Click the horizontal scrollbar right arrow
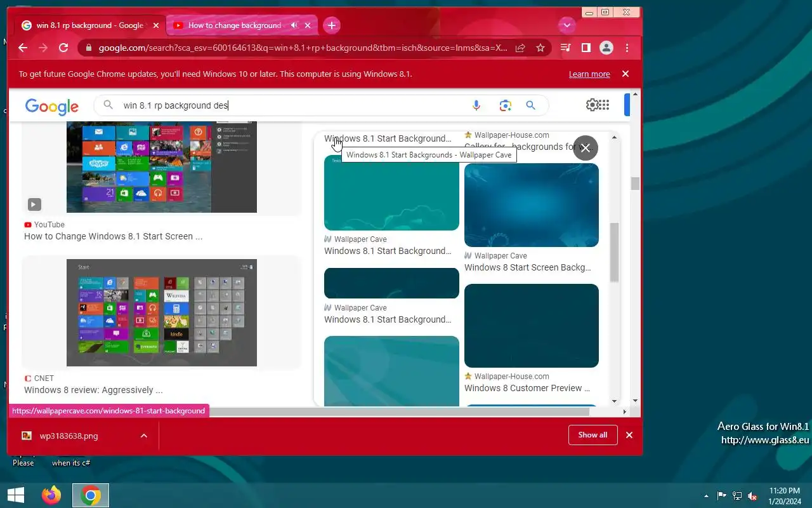Viewport: 812px width, 508px height. coord(625,411)
